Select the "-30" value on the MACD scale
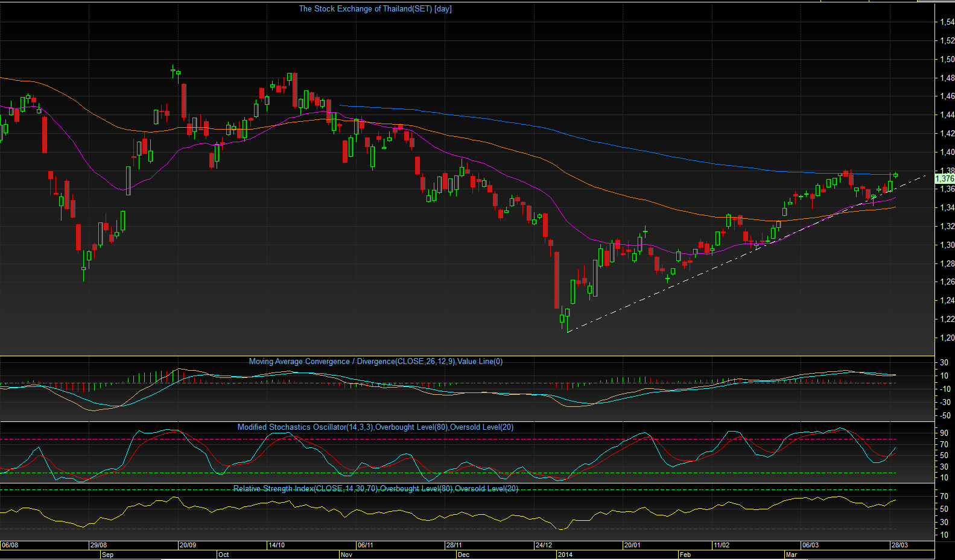 944,403
